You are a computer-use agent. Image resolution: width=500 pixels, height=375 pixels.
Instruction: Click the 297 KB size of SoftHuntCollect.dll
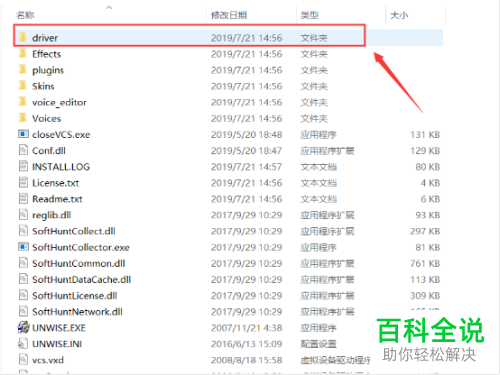[x=425, y=231]
